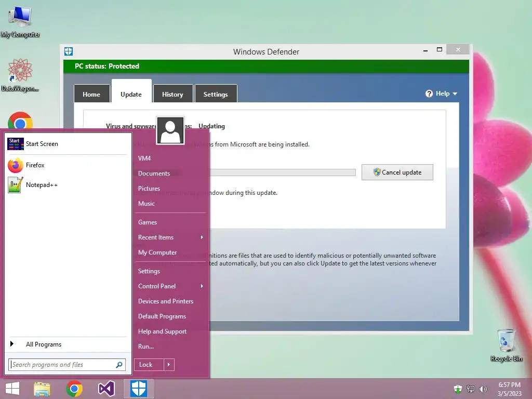
Task: Open the Lock options arrow
Action: [169, 365]
